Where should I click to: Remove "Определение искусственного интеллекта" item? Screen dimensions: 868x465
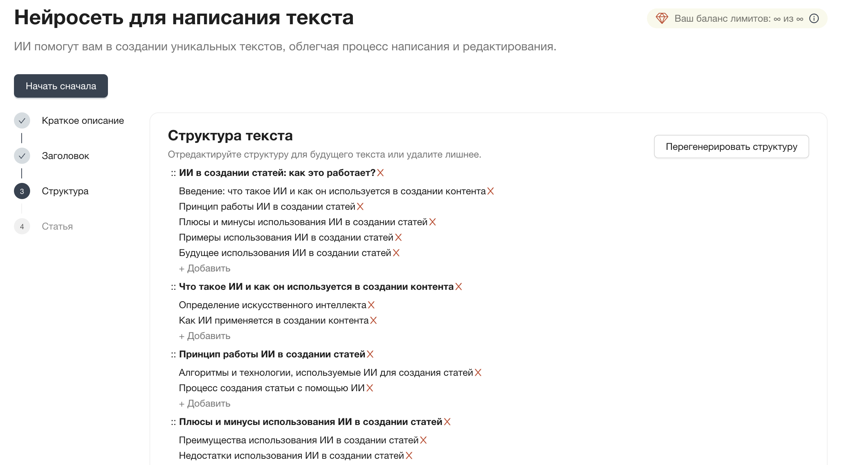coord(372,305)
